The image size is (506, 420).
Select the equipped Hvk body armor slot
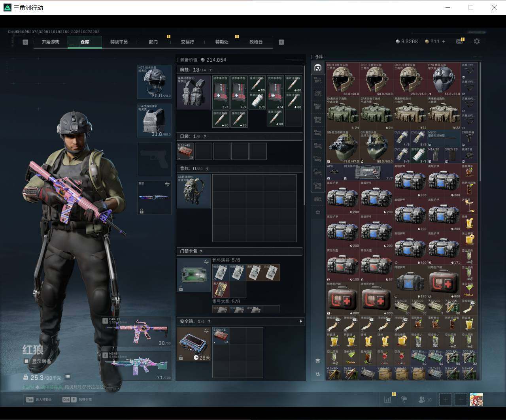[154, 120]
